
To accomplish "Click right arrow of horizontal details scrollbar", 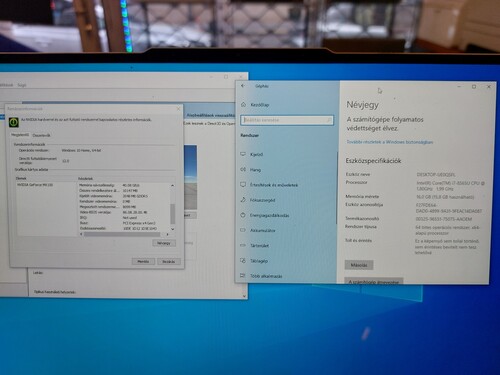I will 167,234.
